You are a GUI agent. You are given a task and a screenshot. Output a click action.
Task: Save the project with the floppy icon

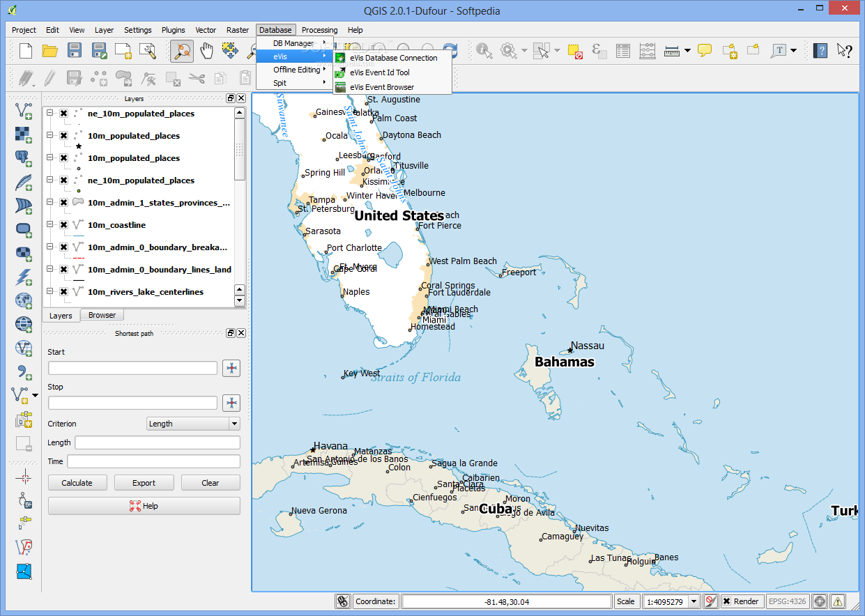[x=75, y=50]
